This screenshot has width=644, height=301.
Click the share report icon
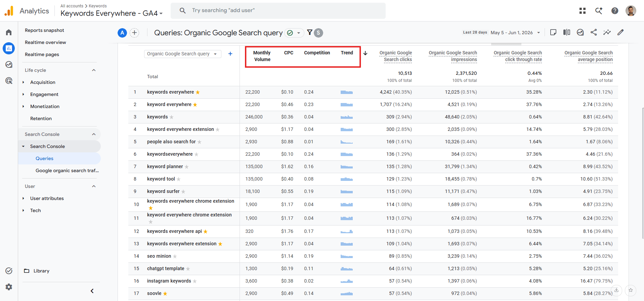click(x=594, y=32)
